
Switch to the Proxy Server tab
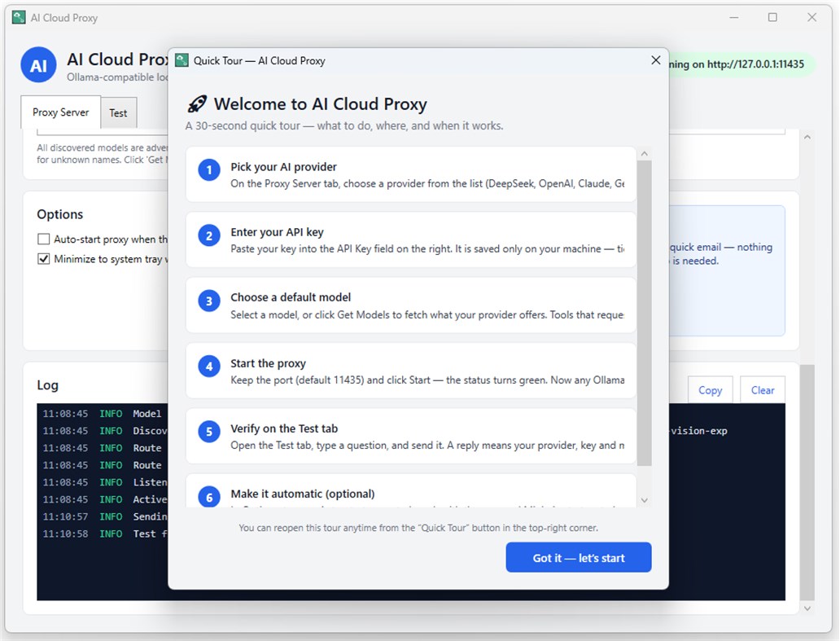60,112
